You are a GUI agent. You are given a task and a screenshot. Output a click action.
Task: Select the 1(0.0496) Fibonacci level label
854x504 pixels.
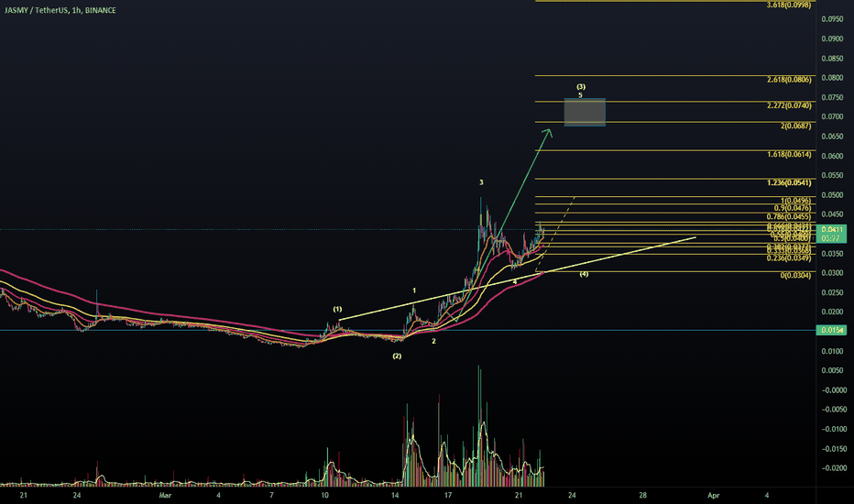(x=795, y=201)
